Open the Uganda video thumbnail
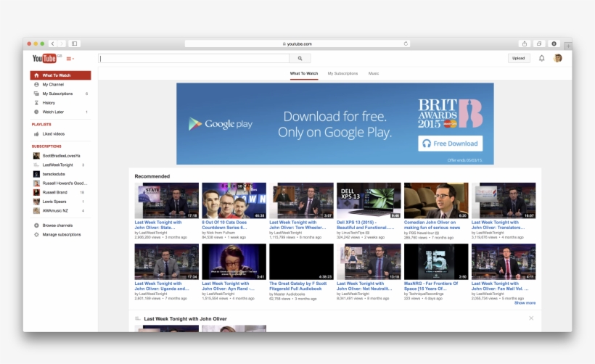Image resolution: width=595 pixels, height=364 pixels. pos(167,262)
